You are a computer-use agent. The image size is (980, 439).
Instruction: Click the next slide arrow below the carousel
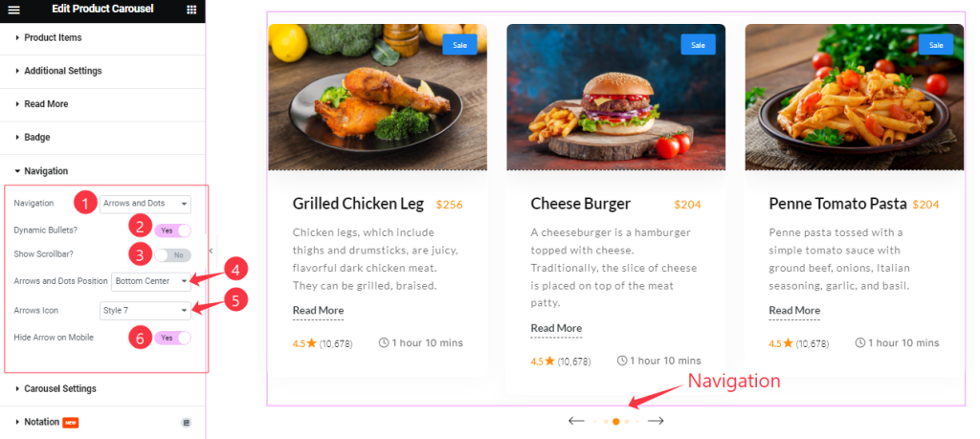pos(655,421)
